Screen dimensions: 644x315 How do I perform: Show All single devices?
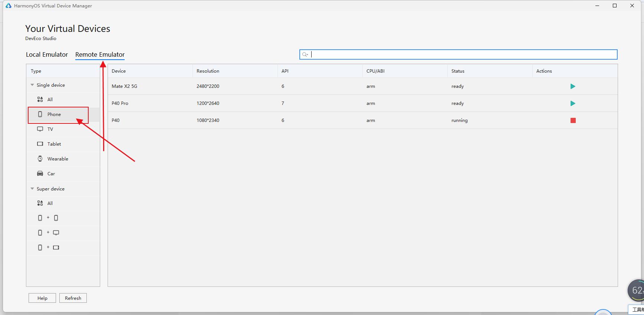click(x=50, y=100)
